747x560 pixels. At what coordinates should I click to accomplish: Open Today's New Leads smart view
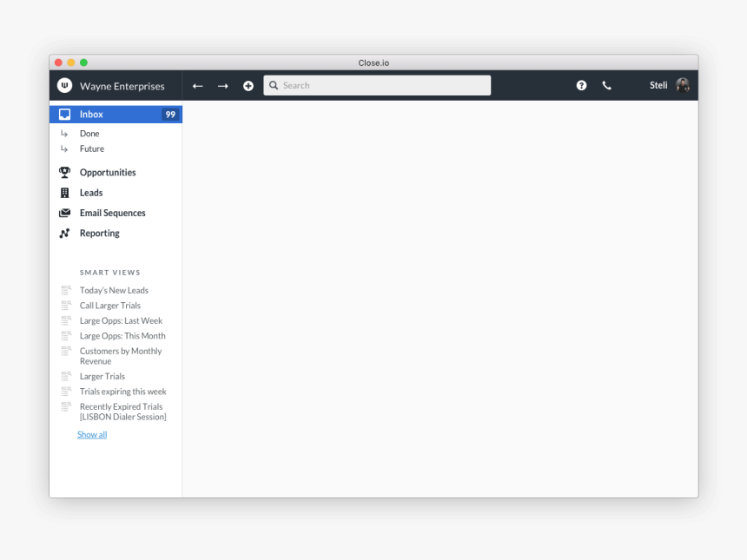tap(114, 290)
